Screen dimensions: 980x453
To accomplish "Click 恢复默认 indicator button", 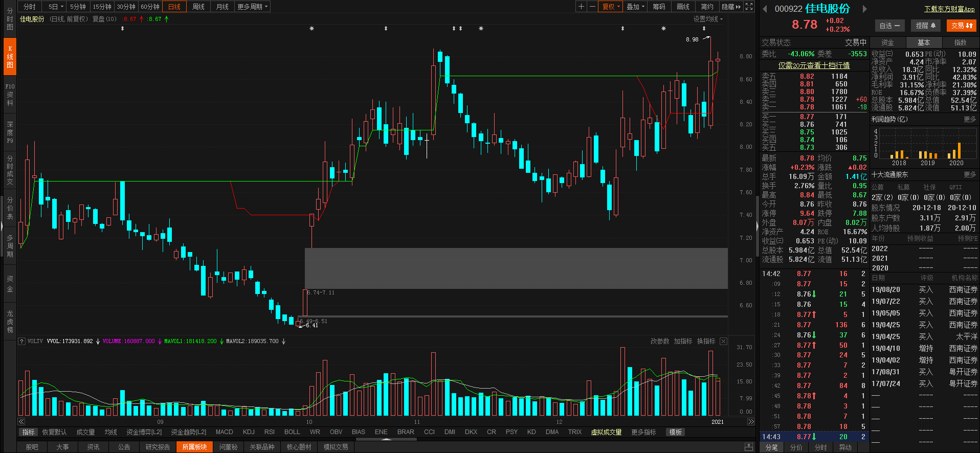I will tap(54, 432).
